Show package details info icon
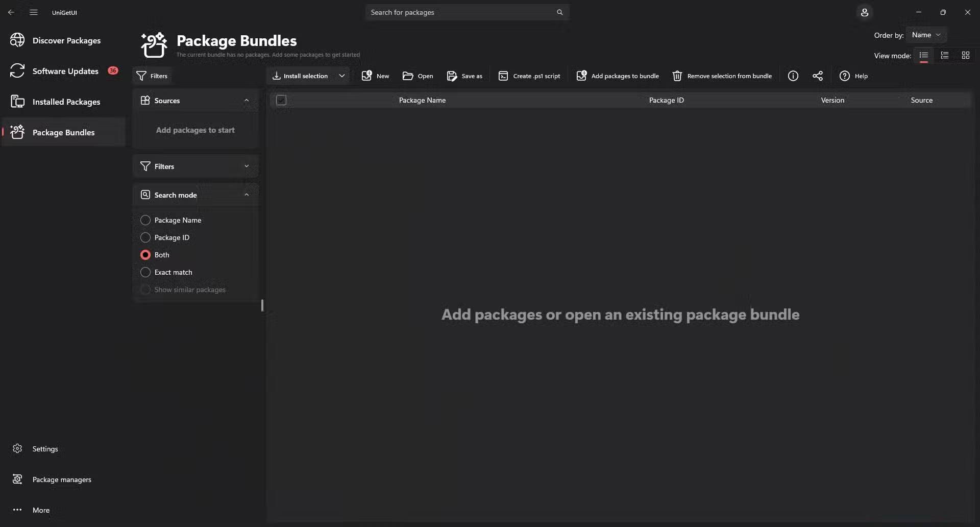980x527 pixels. [793, 76]
